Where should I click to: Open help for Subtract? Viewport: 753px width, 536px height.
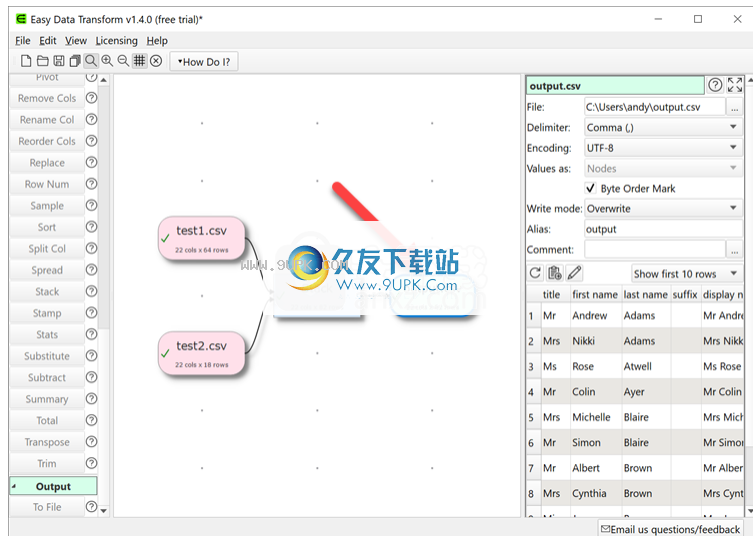(91, 377)
